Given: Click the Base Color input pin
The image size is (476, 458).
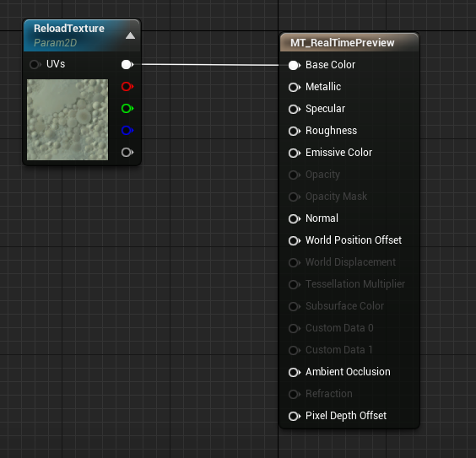Looking at the screenshot, I should pyautogui.click(x=295, y=65).
